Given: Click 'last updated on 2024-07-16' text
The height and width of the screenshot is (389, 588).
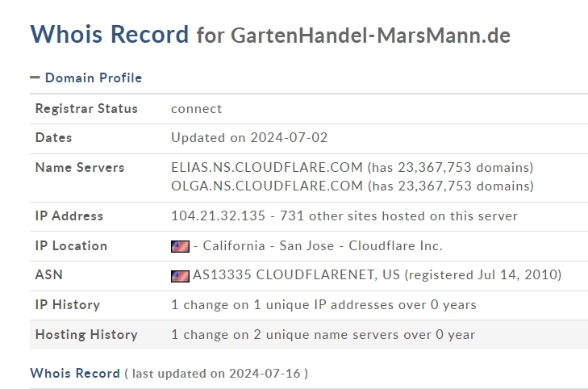Looking at the screenshot, I should pos(216,374).
